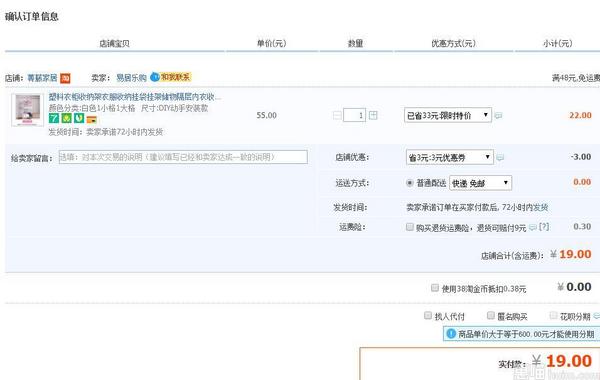Screen dimensions: 600x380
Task: Click the 数量 column header
Action: (355, 43)
